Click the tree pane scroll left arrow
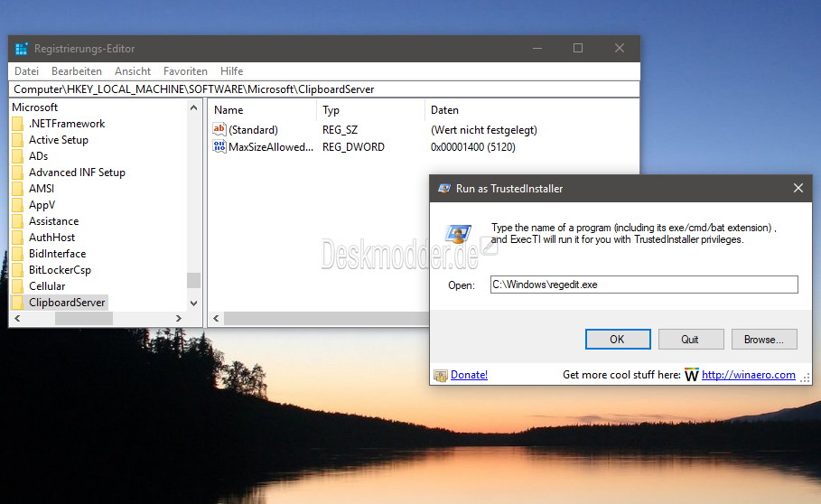The image size is (821, 504). 17,318
